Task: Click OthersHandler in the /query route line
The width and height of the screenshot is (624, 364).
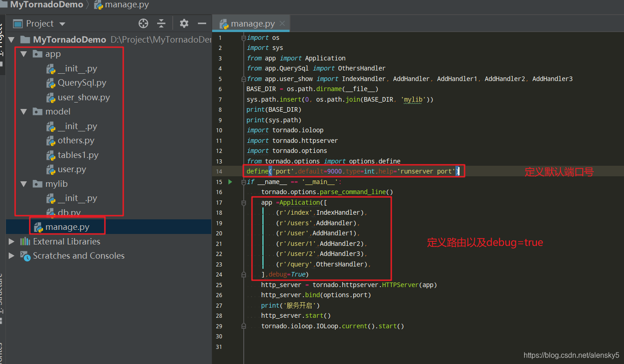Action: click(x=340, y=264)
